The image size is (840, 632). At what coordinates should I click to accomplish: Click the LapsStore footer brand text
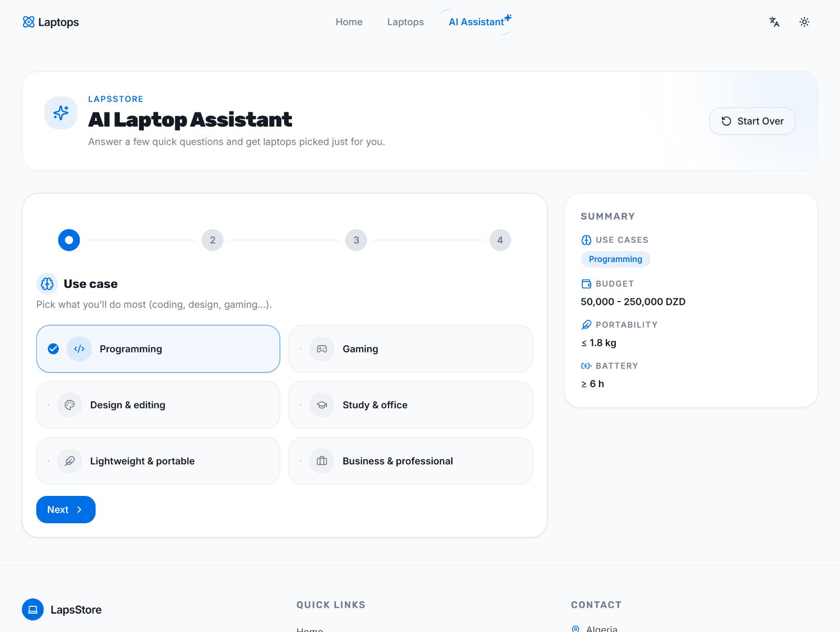[x=76, y=610]
